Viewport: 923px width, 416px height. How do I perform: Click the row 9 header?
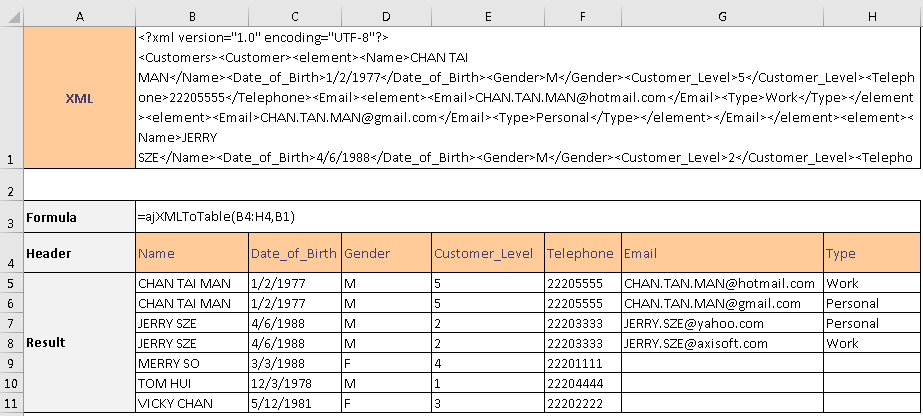[10, 362]
